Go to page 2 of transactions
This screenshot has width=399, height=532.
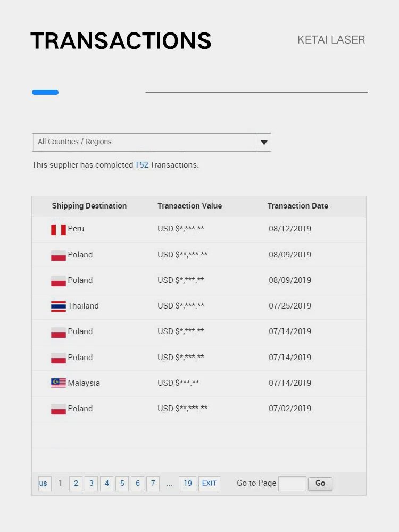point(76,483)
